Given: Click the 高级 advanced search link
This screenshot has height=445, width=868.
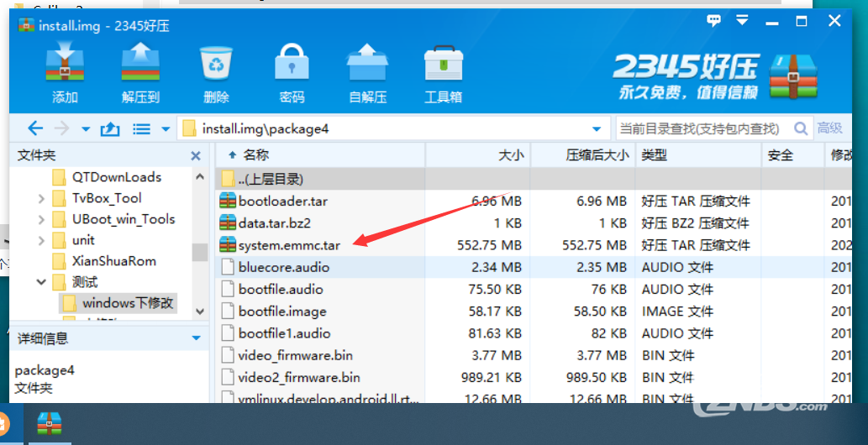Looking at the screenshot, I should pyautogui.click(x=829, y=128).
